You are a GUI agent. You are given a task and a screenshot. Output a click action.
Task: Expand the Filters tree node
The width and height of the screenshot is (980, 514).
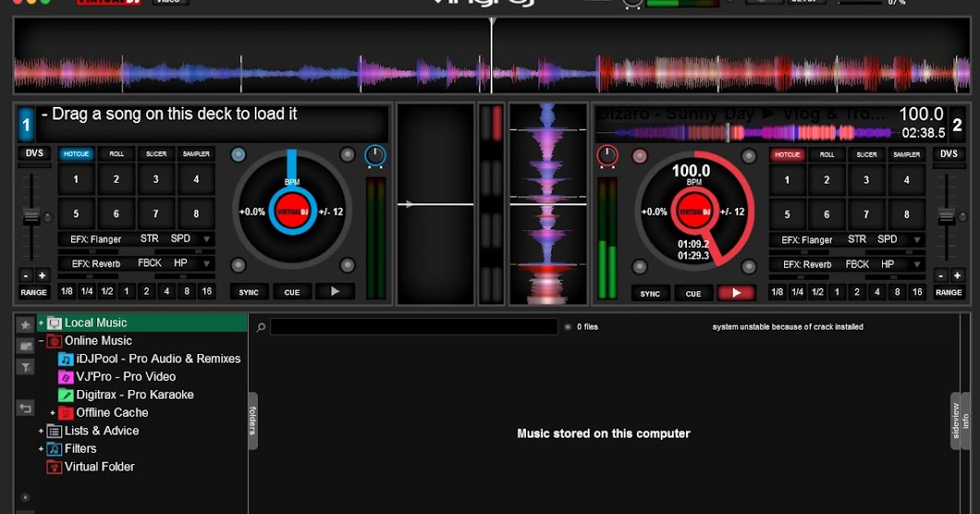41,449
